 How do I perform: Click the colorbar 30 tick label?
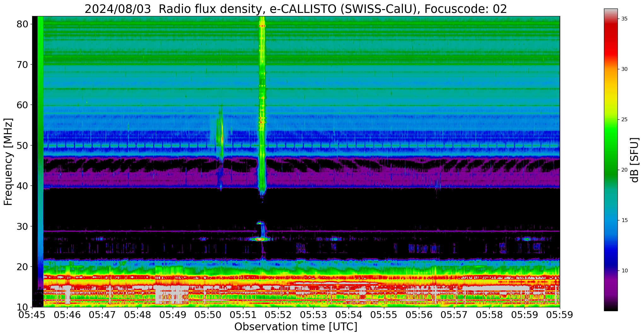624,69
